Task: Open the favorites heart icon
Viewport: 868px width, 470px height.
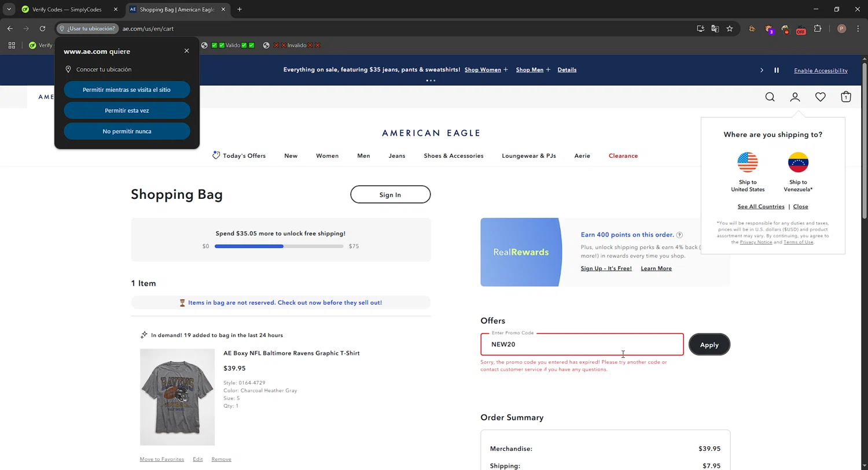Action: point(821,97)
